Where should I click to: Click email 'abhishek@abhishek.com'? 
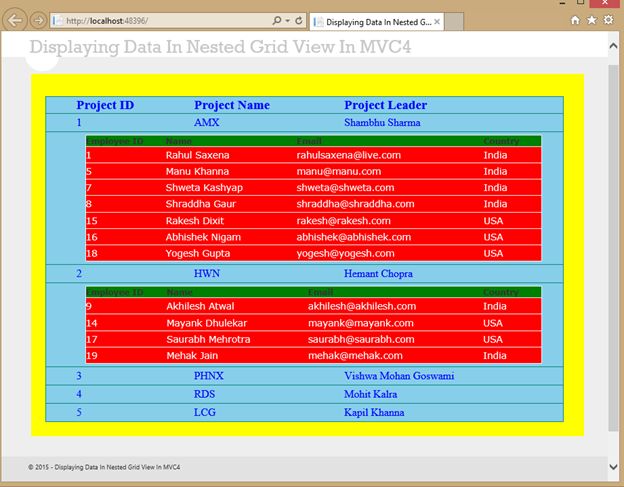(x=354, y=237)
